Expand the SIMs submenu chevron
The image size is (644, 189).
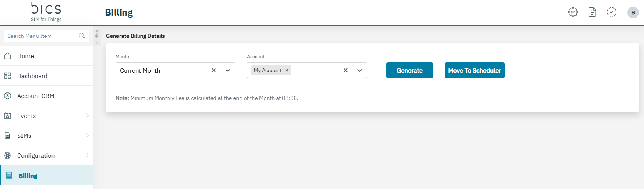[88, 135]
